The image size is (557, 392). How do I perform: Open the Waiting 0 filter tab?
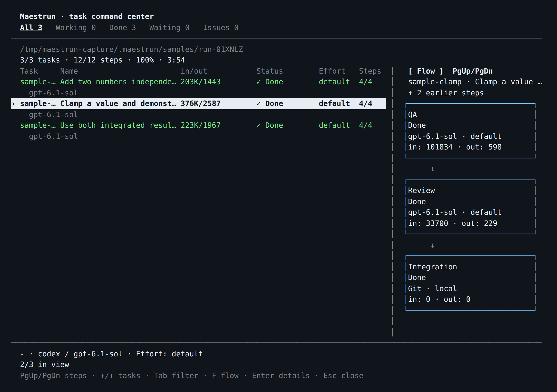click(169, 28)
